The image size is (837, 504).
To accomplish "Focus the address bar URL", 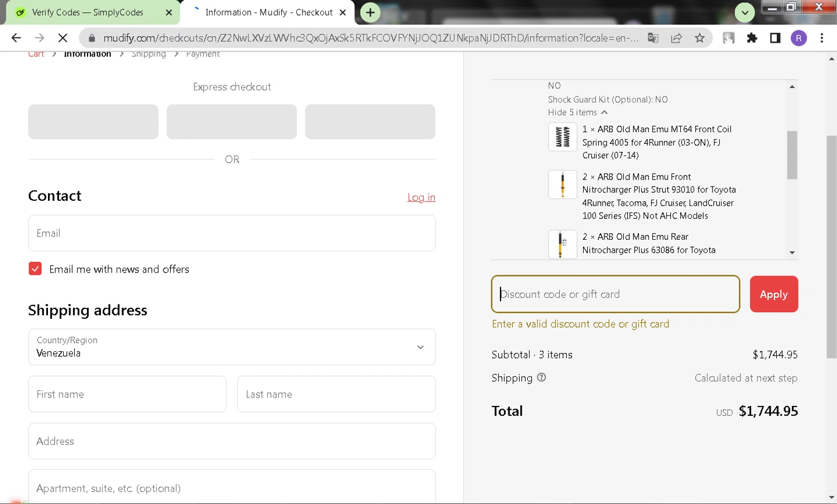I will pos(371,38).
